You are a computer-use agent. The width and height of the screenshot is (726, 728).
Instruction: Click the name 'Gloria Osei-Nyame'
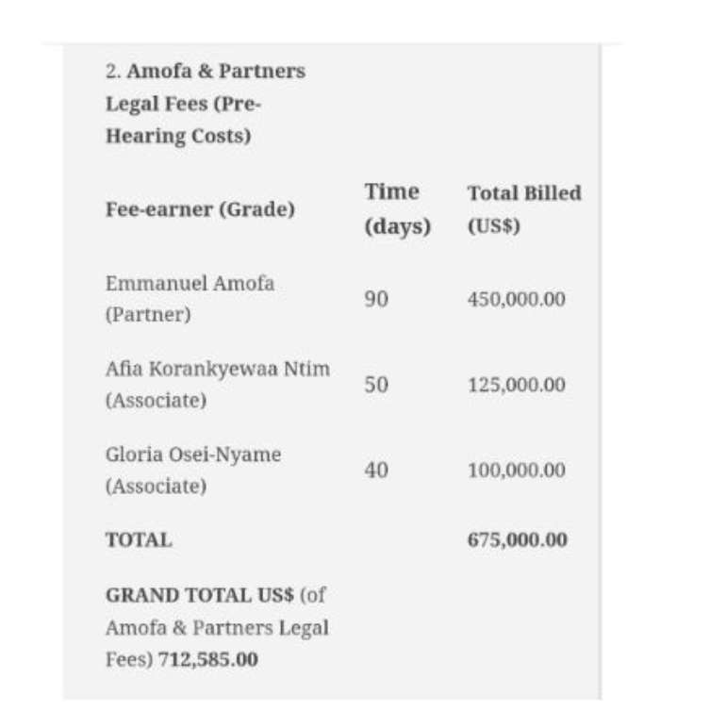pos(193,455)
